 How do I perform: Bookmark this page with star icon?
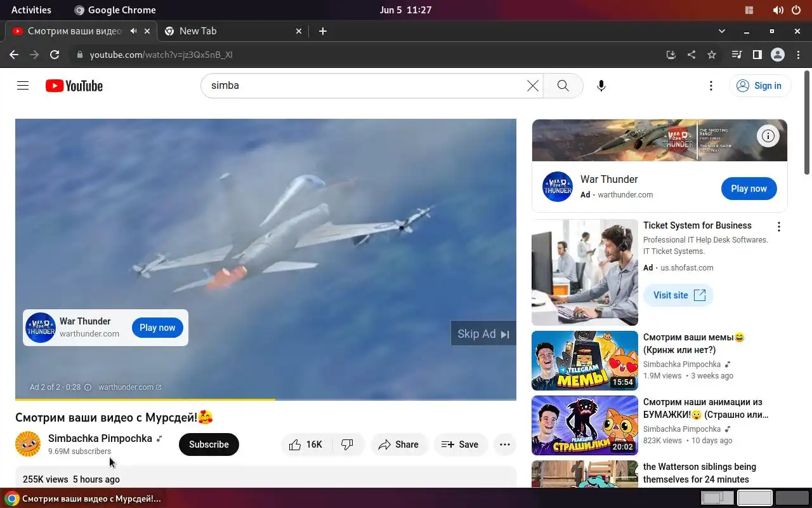coord(712,55)
